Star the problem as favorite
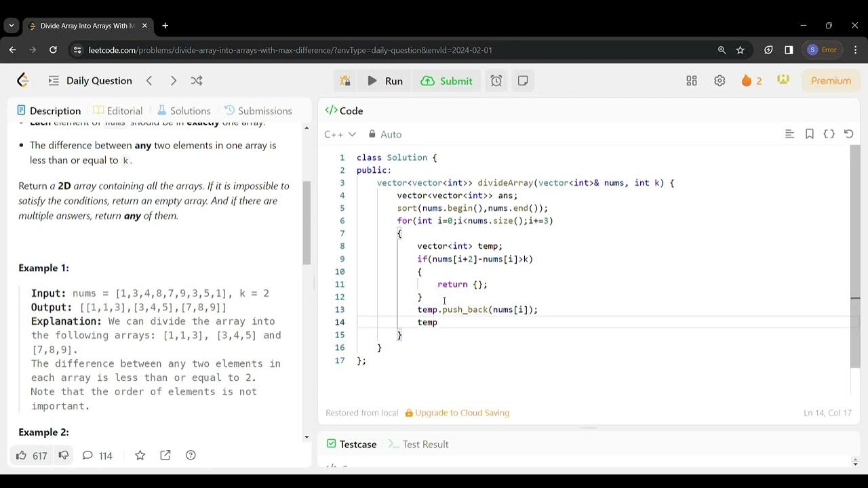Viewport: 868px width, 488px height. tap(140, 455)
